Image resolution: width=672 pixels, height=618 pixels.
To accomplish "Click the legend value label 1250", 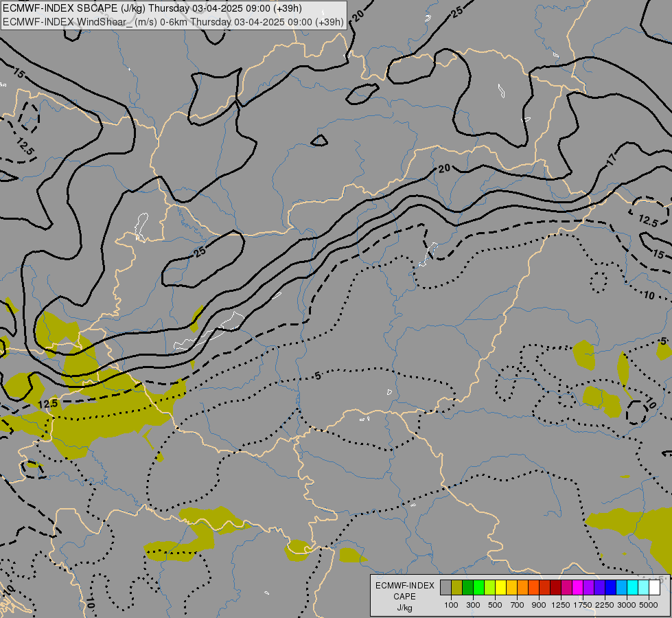I will [561, 605].
